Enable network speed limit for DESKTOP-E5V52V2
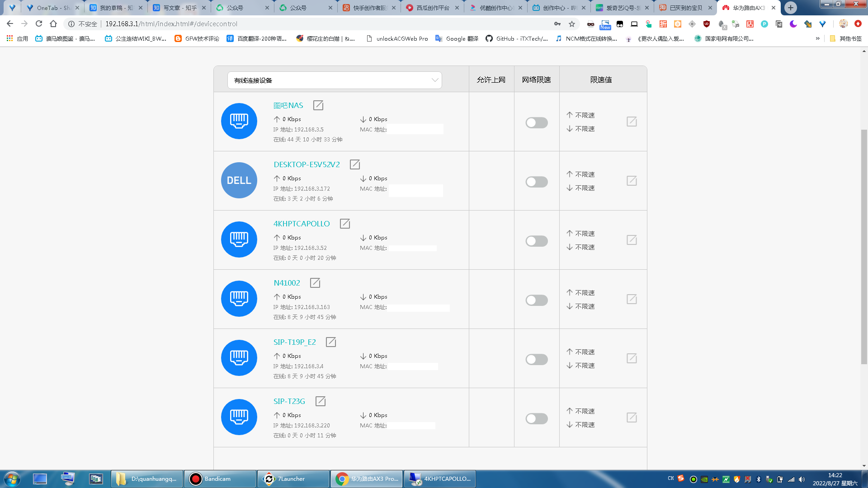868x488 pixels. coord(537,182)
